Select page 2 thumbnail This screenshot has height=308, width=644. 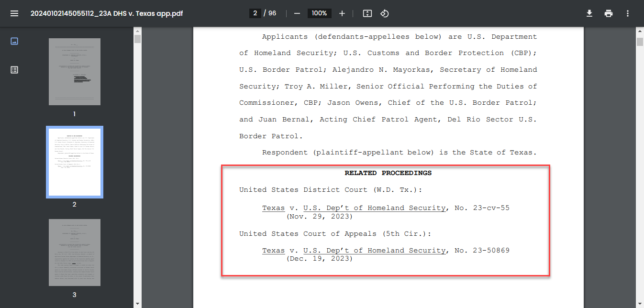pyautogui.click(x=75, y=162)
